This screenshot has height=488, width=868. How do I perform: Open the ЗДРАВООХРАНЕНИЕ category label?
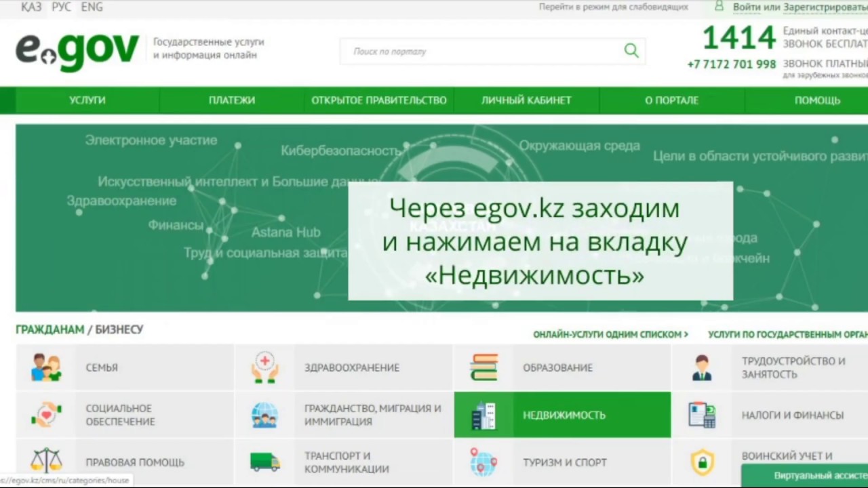point(352,367)
